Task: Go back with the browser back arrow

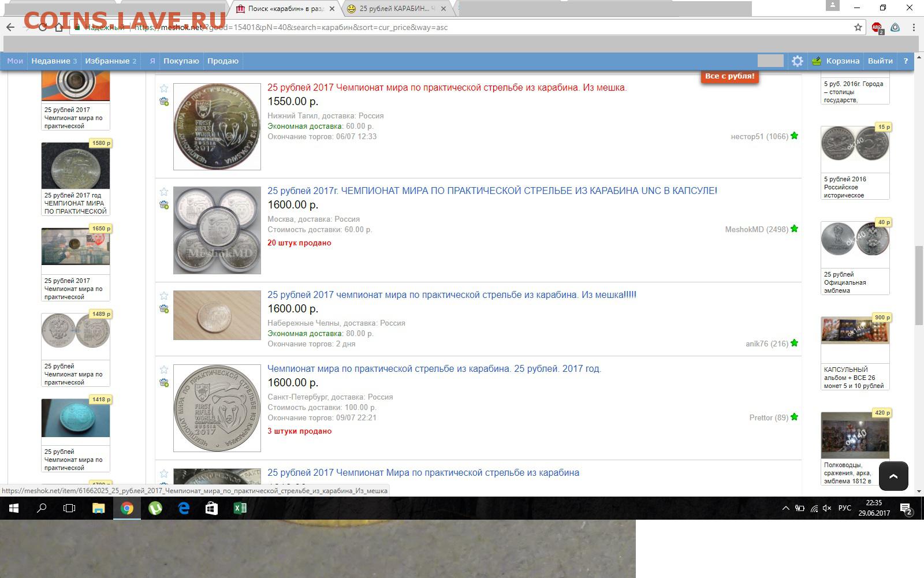Action: pyautogui.click(x=10, y=27)
